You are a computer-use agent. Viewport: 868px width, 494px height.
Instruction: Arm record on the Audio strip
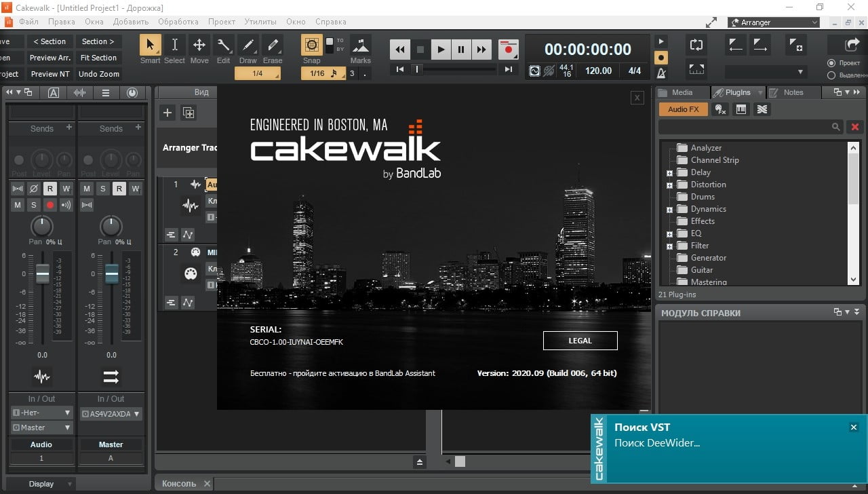click(50, 205)
